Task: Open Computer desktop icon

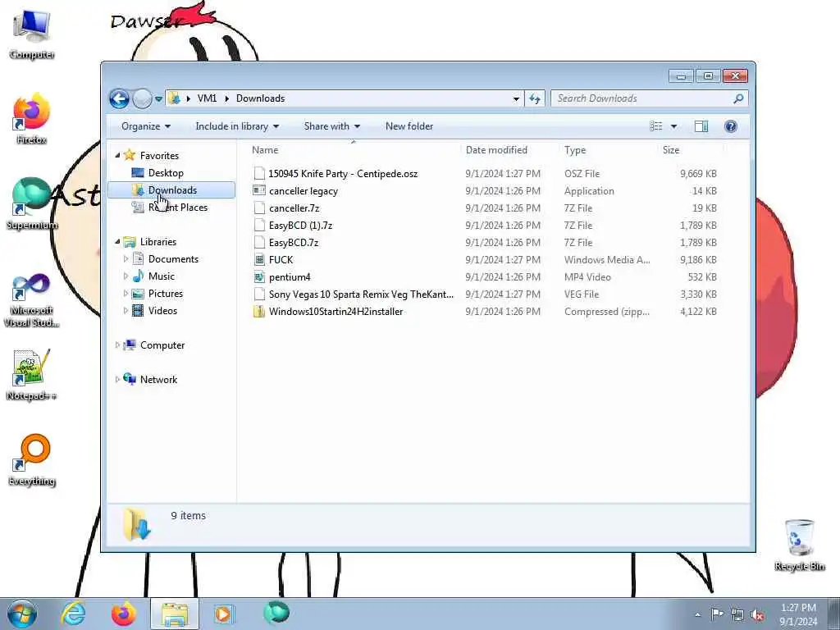Action: tap(32, 35)
